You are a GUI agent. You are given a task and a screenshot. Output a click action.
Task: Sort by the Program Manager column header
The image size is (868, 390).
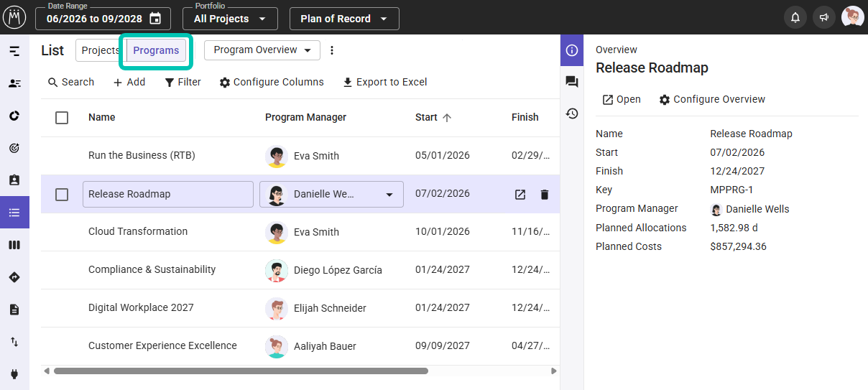pos(305,118)
